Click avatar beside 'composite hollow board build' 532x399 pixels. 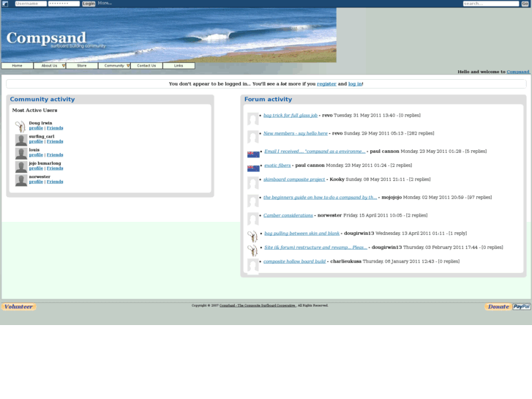pos(252,265)
